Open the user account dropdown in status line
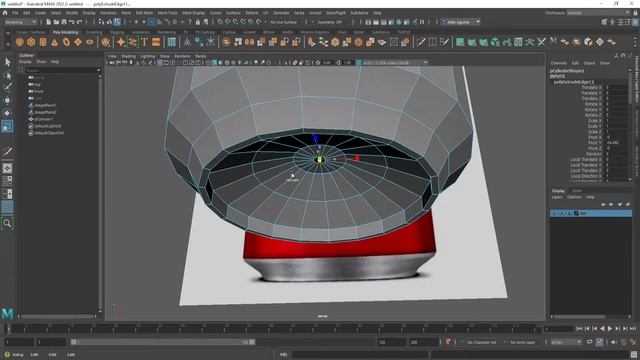 click(x=460, y=22)
